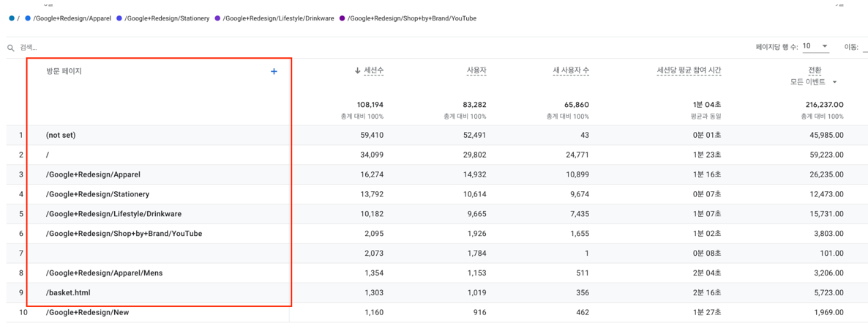Viewport: 868px width, 329px height.
Task: Click sessions value 59,410
Action: (373, 135)
